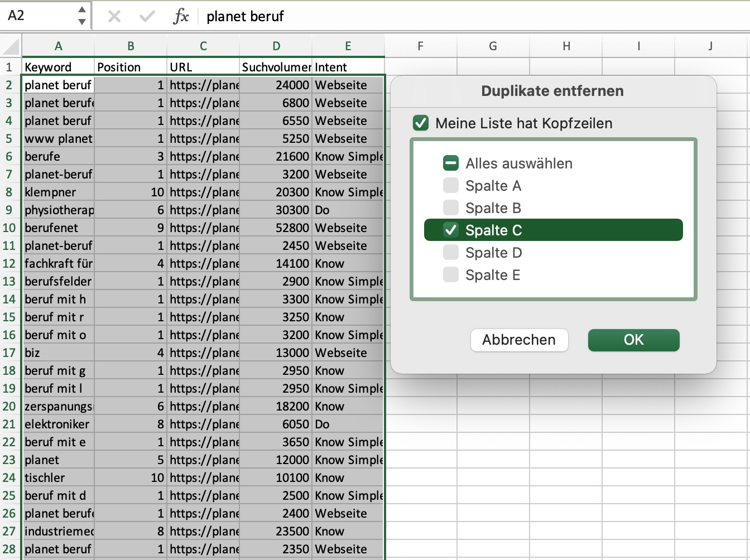Click in the formula bar text 'planet beruf'
Screen dimensions: 750x560
click(x=245, y=17)
